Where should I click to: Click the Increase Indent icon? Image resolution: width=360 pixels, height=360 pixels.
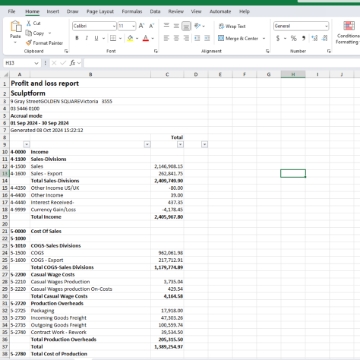(x=207, y=38)
